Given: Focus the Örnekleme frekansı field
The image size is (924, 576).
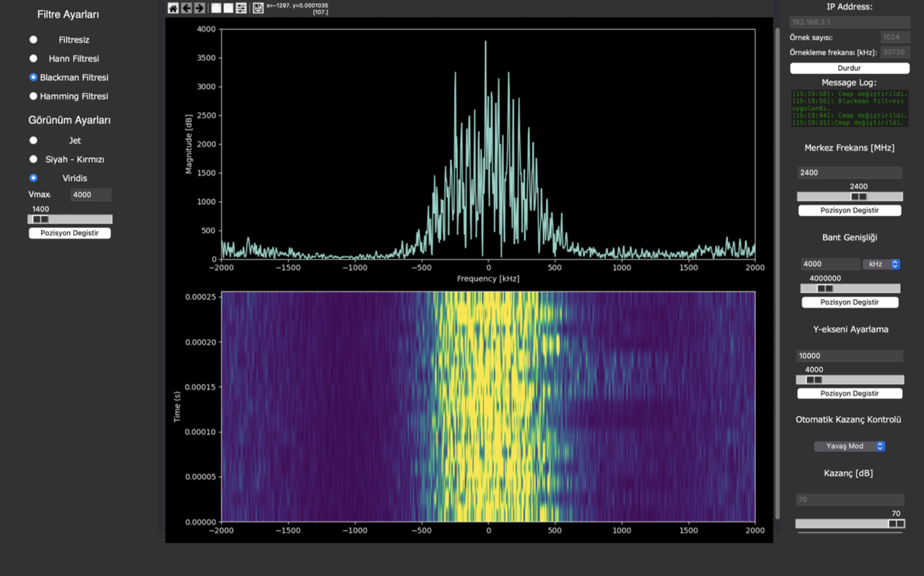Looking at the screenshot, I should (x=895, y=52).
